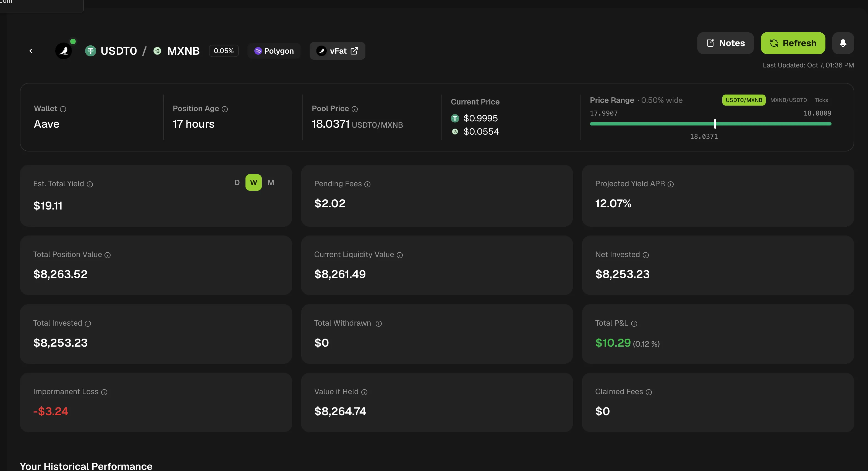Click the Total P&L value $10.29
Image resolution: width=868 pixels, height=471 pixels.
click(613, 343)
